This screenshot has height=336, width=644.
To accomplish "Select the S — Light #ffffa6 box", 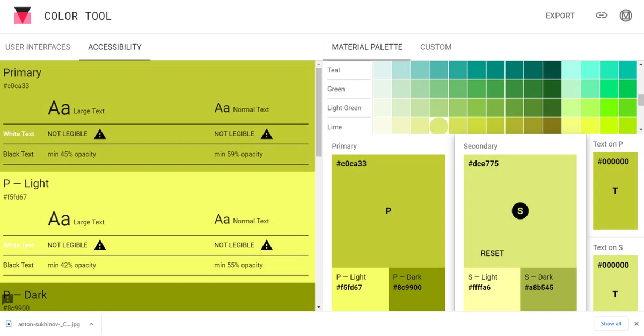I will pyautogui.click(x=492, y=289).
